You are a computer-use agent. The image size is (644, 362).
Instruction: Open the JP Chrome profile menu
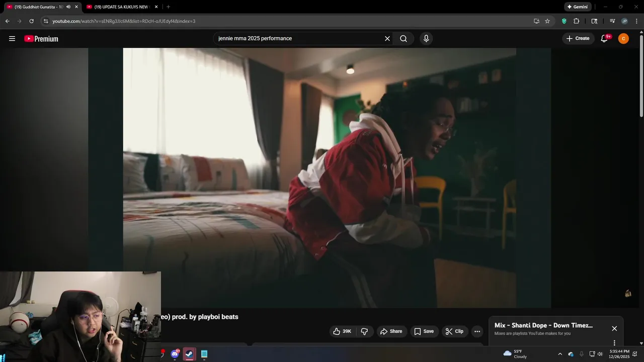click(x=624, y=21)
